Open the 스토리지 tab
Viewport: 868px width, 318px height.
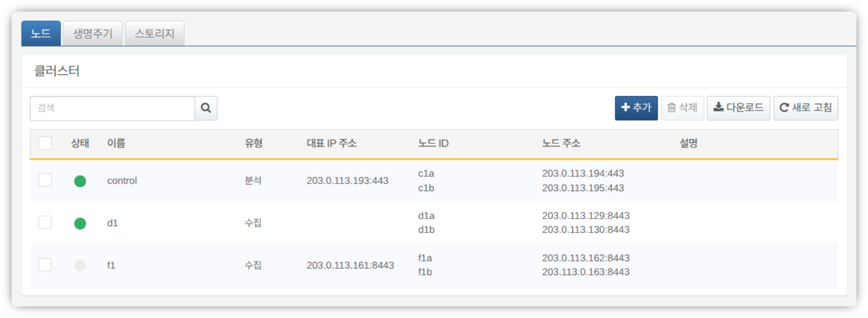click(x=154, y=34)
